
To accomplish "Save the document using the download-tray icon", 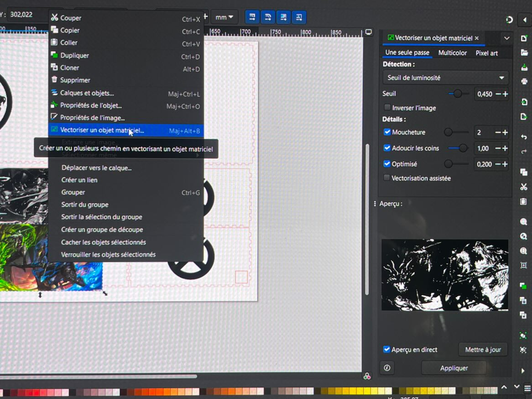I will (524, 67).
